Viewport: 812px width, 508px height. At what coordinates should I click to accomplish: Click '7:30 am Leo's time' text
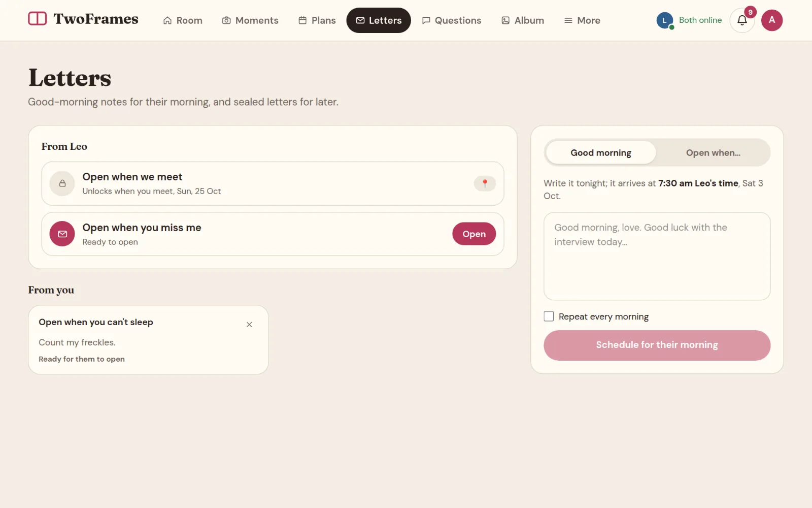(x=698, y=183)
